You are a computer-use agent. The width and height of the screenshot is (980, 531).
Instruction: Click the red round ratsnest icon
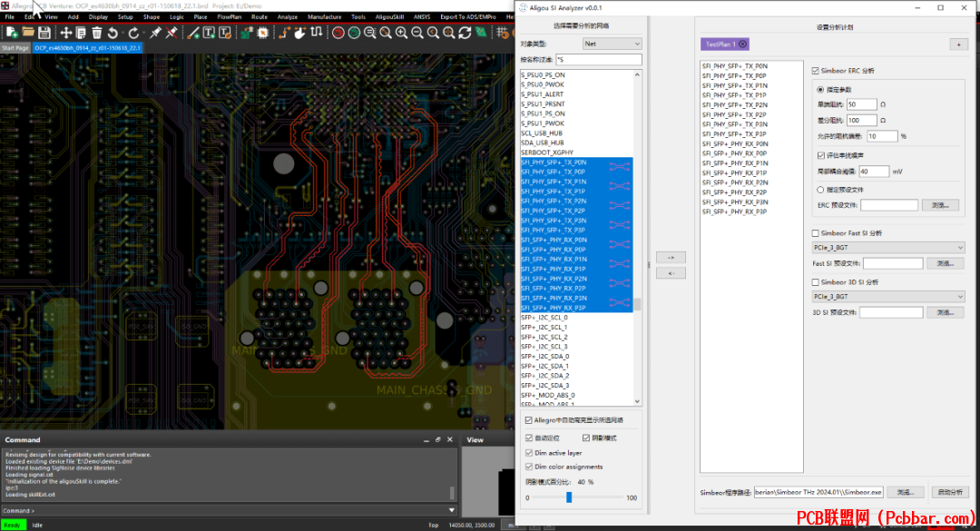[338, 33]
